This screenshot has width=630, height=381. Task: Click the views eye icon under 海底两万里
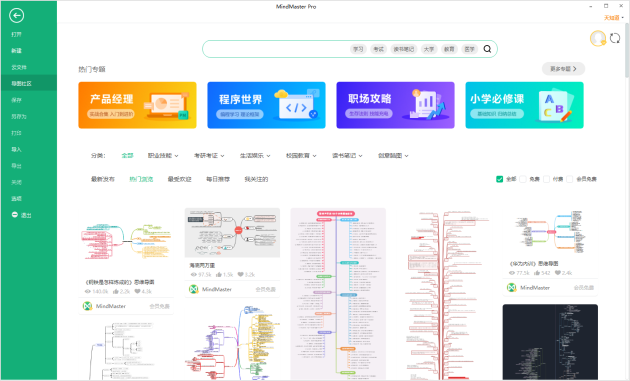click(194, 274)
